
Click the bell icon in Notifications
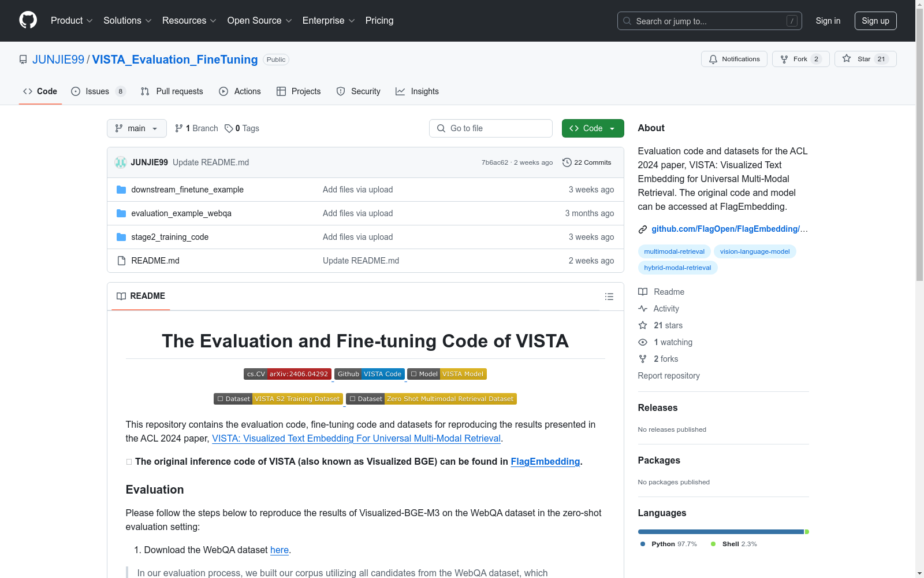point(713,59)
